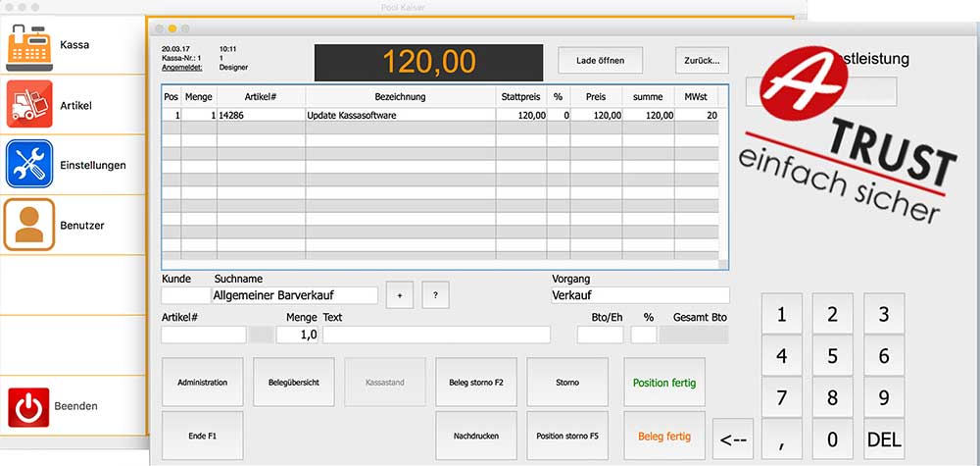Open the Einstellungen tools icon
This screenshot has height=466, width=980.
click(29, 165)
